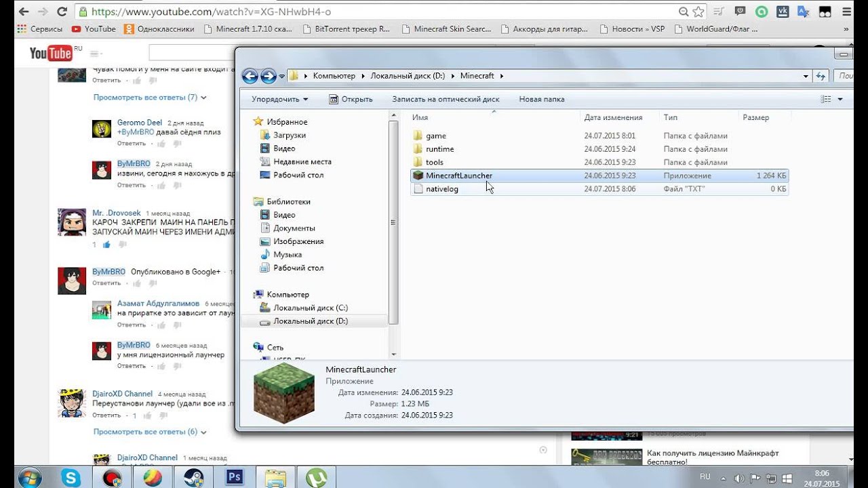Click Записать на оптический диск
This screenshot has height=488, width=868.
(x=446, y=99)
